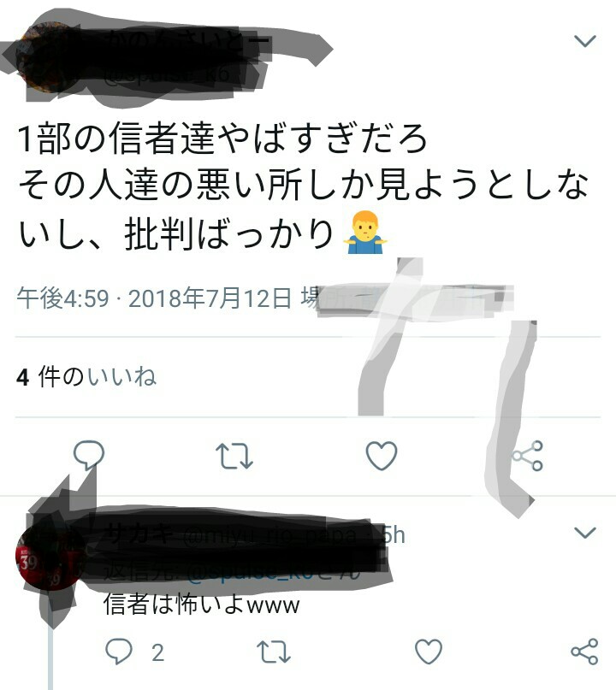616x690 pixels.
Task: Click the 5h time on the reply
Action: point(394,535)
